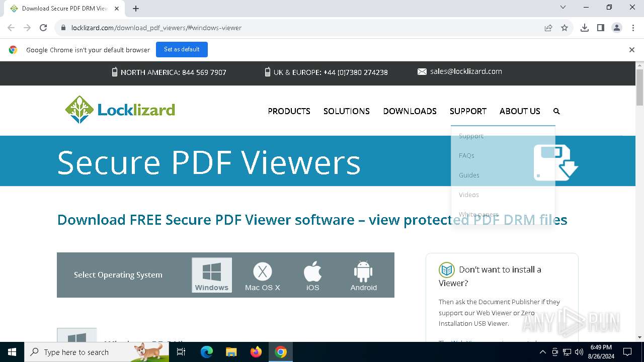Open ABOUT US menu
Viewport: 644px width, 362px height.
coord(520,111)
